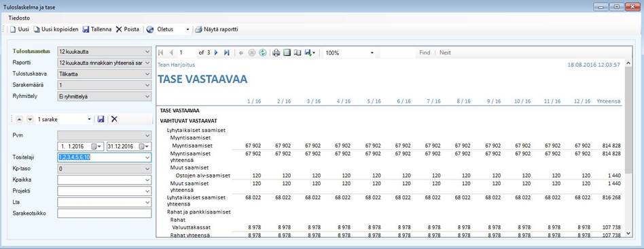Jump to the last report page
This screenshot has width=644, height=249.
click(226, 52)
